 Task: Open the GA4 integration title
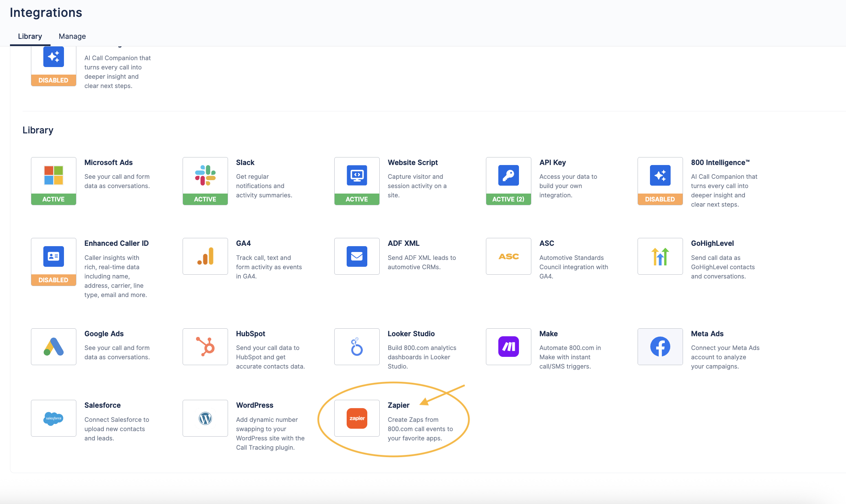click(x=243, y=243)
